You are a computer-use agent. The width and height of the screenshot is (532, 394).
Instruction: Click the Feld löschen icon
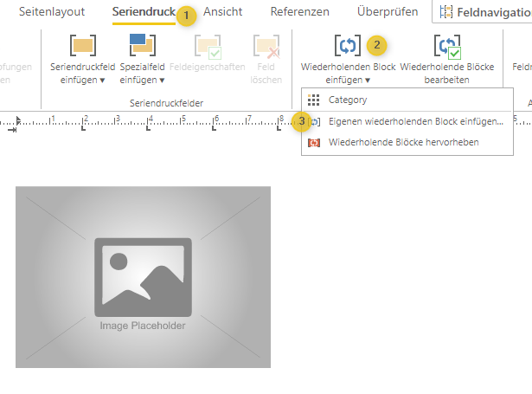tap(266, 45)
